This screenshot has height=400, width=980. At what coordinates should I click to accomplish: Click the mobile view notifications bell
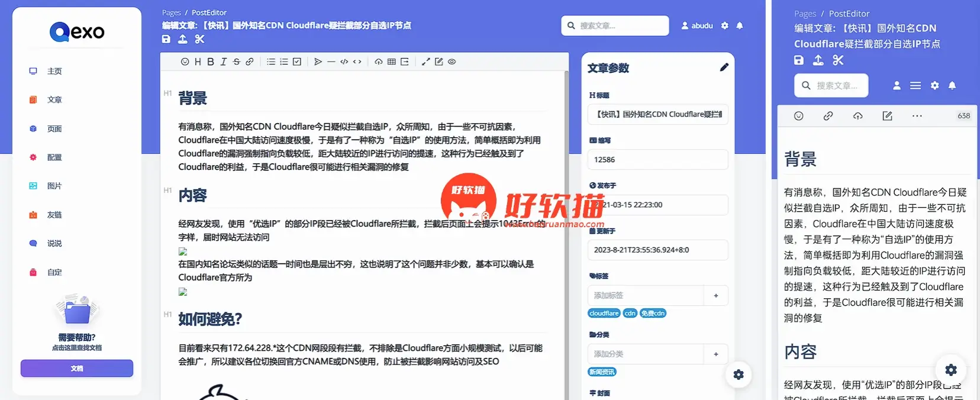tap(952, 85)
